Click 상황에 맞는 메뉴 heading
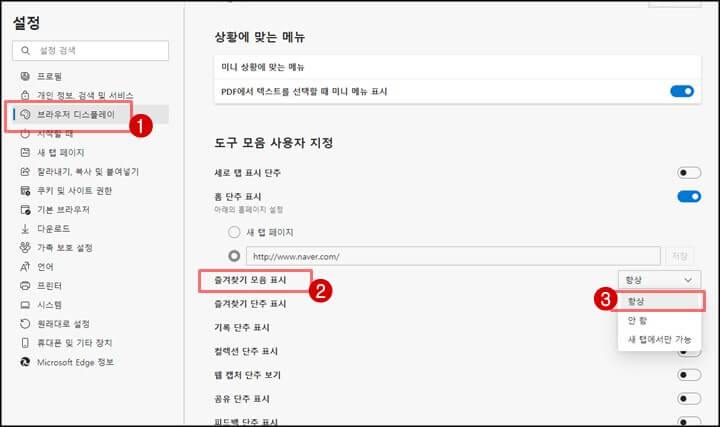Viewport: 720px width, 427px height. click(x=259, y=37)
